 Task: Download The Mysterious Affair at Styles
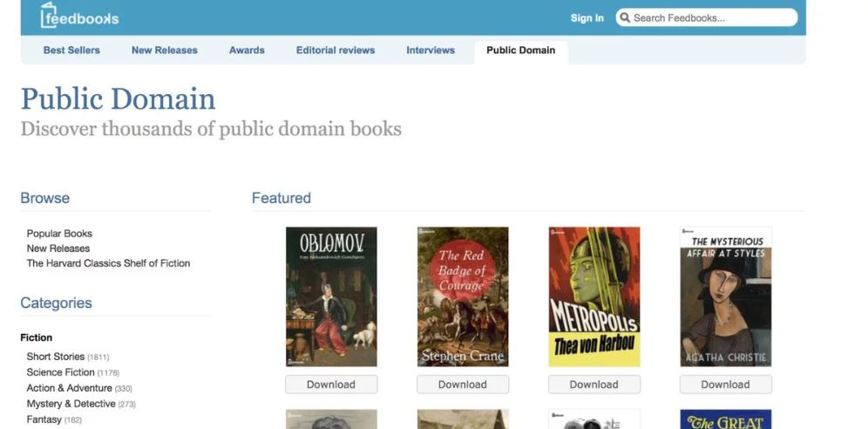726,385
